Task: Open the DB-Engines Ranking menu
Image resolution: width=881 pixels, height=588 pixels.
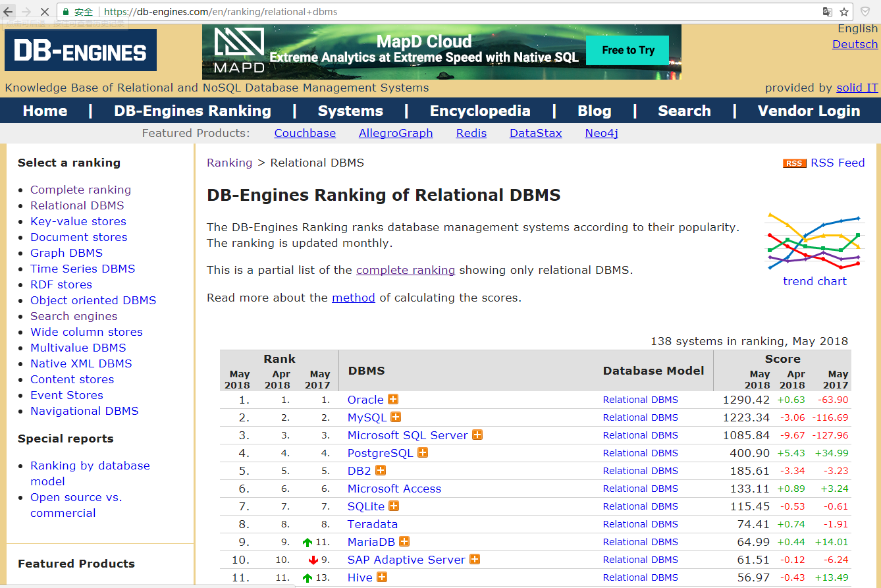Action: [192, 111]
